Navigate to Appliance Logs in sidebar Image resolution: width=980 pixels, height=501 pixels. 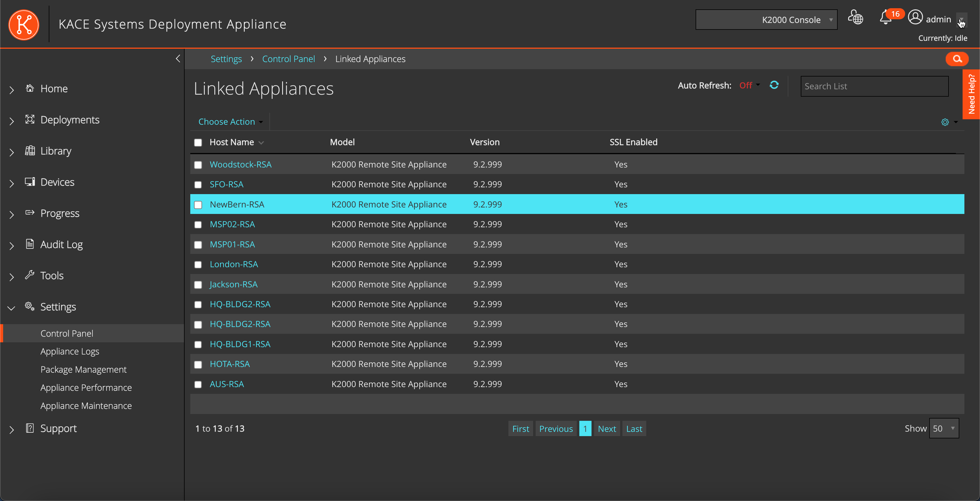pyautogui.click(x=70, y=351)
